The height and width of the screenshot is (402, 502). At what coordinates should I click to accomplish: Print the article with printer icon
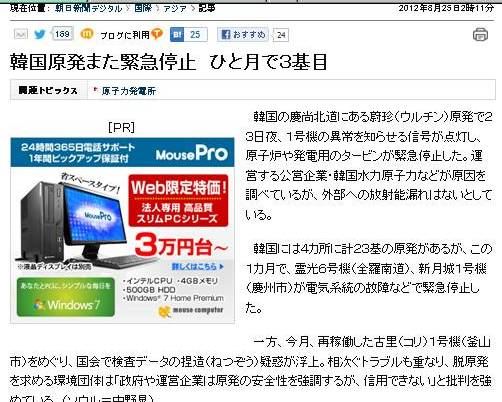pyautogui.click(x=480, y=35)
